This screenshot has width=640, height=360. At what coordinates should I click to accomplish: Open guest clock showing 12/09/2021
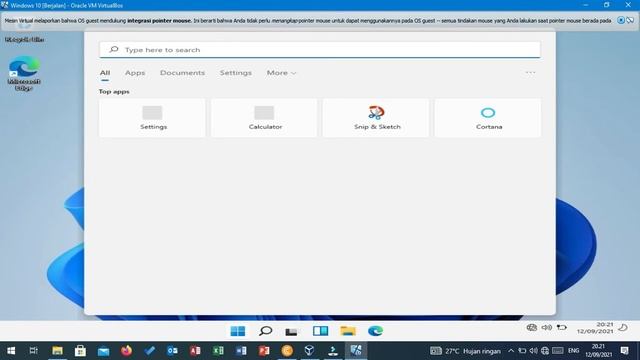click(x=595, y=328)
